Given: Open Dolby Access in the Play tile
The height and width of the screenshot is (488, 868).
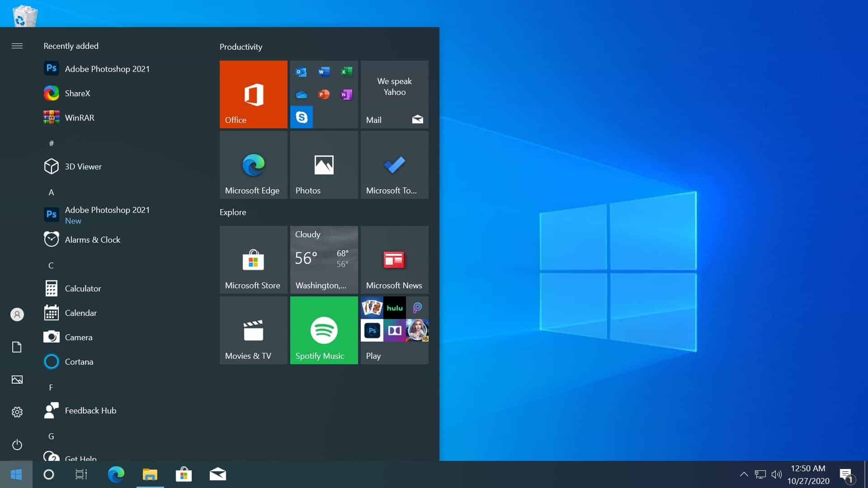Looking at the screenshot, I should 394,330.
